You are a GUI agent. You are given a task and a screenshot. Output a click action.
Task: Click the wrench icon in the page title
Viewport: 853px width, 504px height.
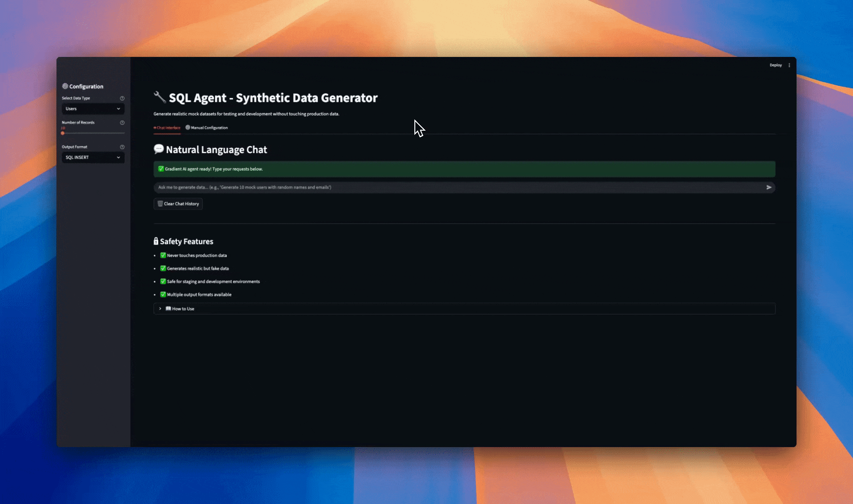(x=160, y=98)
